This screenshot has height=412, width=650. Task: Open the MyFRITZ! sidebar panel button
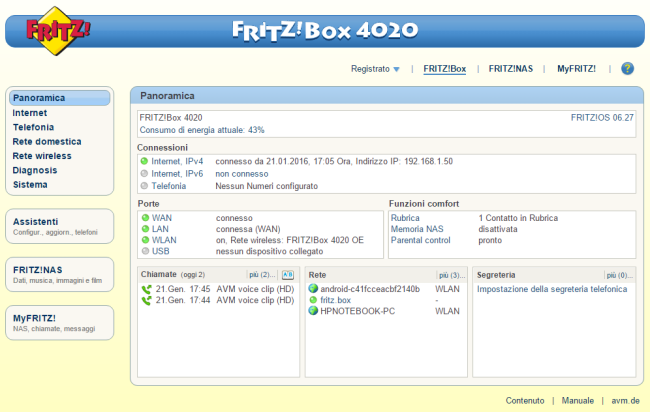(x=59, y=323)
